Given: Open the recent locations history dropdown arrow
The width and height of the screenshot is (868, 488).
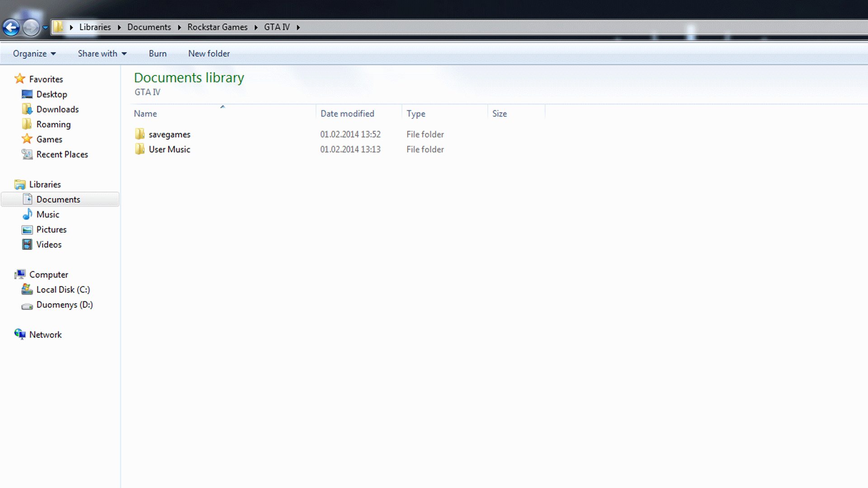Looking at the screenshot, I should tap(45, 28).
